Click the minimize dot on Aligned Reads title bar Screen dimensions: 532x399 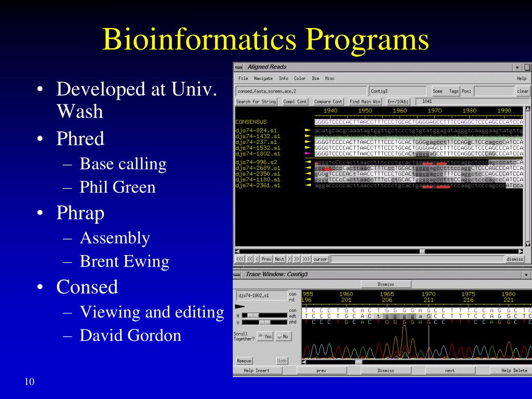pos(517,67)
